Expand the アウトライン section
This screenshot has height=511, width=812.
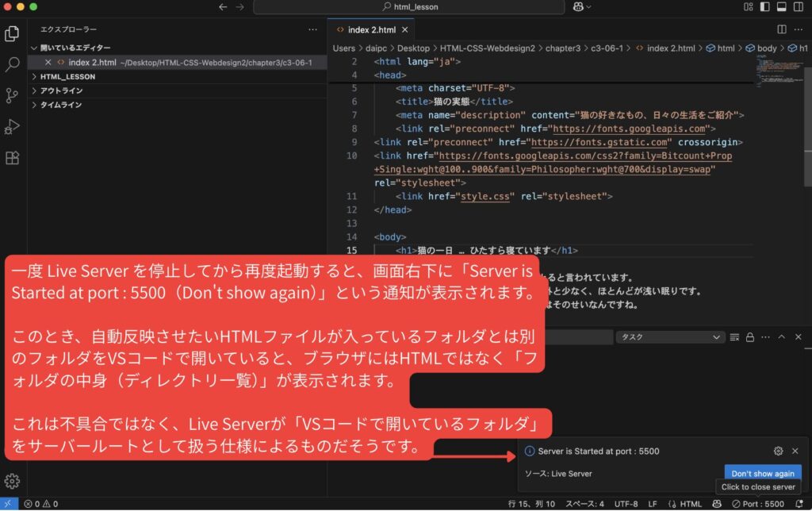62,90
